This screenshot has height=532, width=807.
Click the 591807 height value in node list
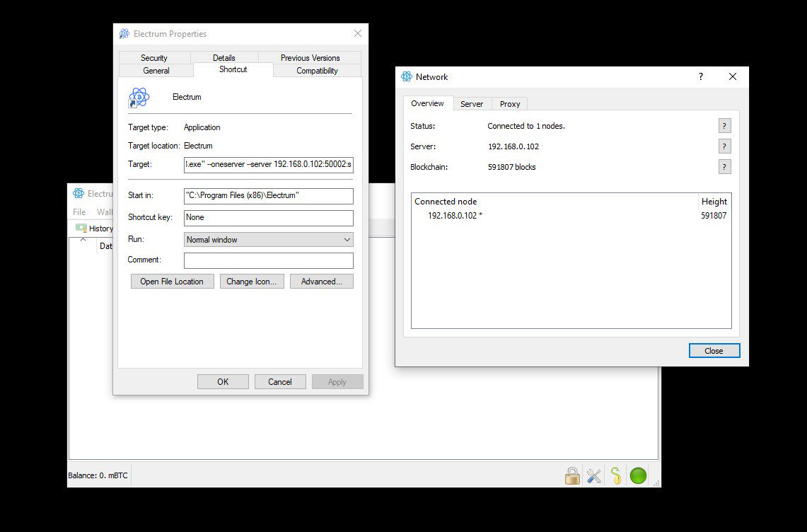pyautogui.click(x=714, y=216)
